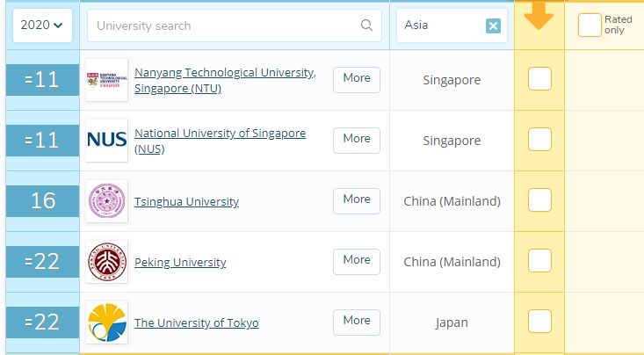Tick the compare checkbox for University of Tokyo
The width and height of the screenshot is (644, 355).
click(539, 321)
